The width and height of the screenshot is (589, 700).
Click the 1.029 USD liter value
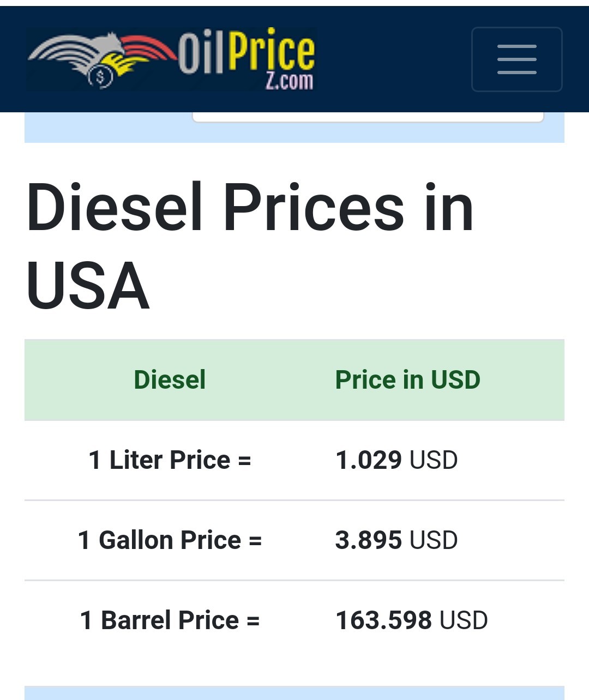(396, 460)
